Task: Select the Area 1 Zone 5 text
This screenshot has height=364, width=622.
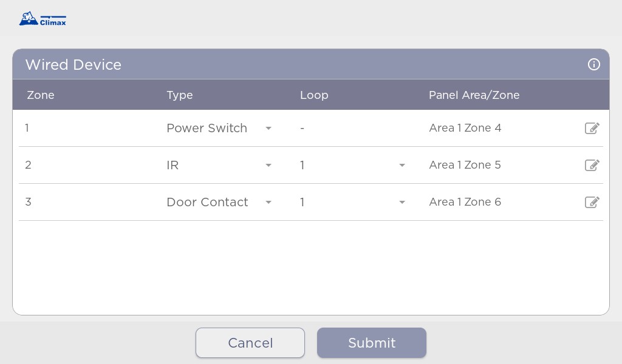Action: point(465,165)
